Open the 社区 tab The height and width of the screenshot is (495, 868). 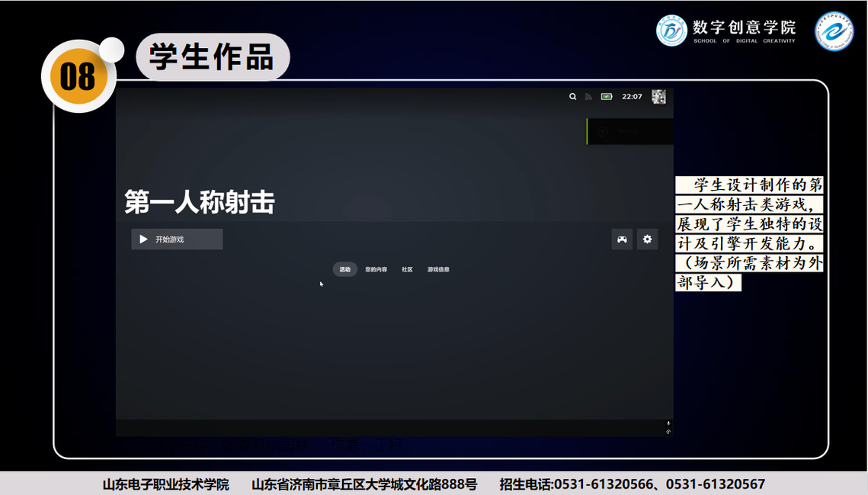pyautogui.click(x=407, y=269)
